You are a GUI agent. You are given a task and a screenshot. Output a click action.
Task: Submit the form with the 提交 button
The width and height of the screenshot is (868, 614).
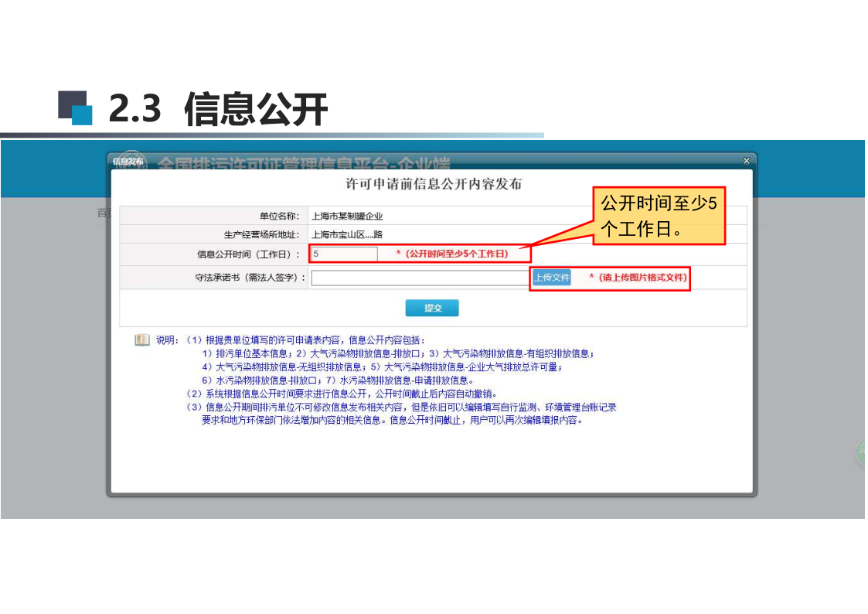coord(432,308)
